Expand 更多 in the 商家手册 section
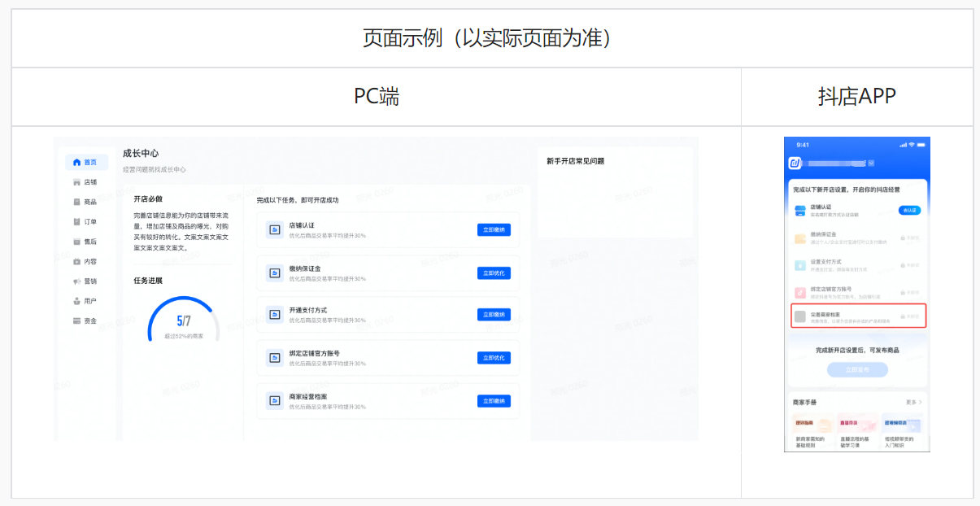Image resolution: width=980 pixels, height=506 pixels. (x=914, y=401)
